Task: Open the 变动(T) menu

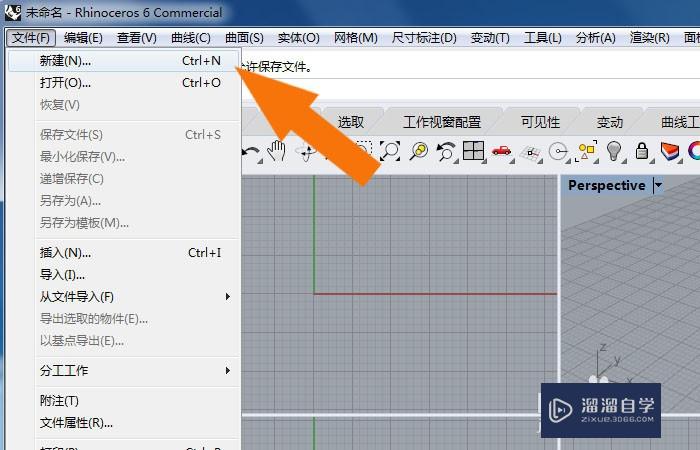Action: coord(490,38)
